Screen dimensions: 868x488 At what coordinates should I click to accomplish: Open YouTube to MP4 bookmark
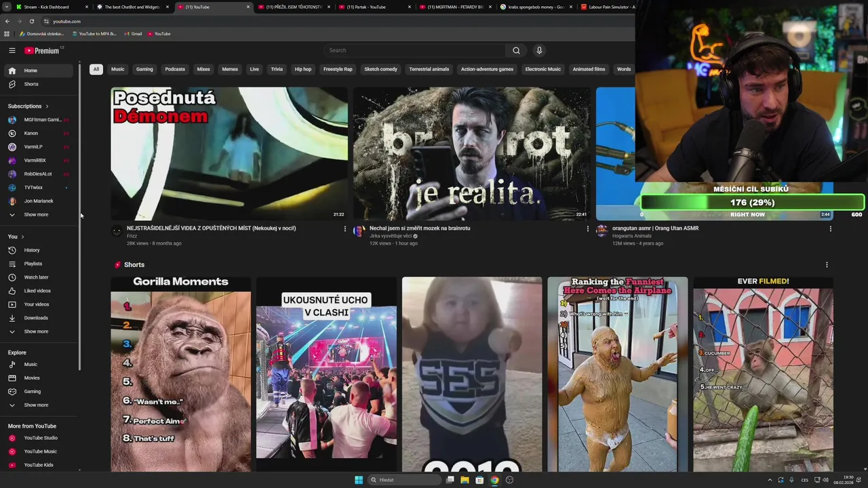coord(94,33)
